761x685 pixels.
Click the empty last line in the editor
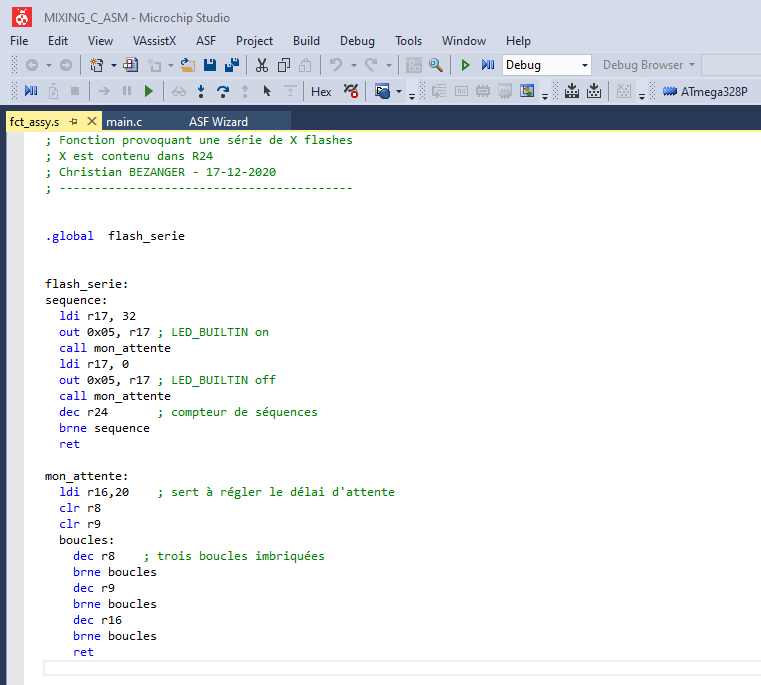(x=402, y=668)
